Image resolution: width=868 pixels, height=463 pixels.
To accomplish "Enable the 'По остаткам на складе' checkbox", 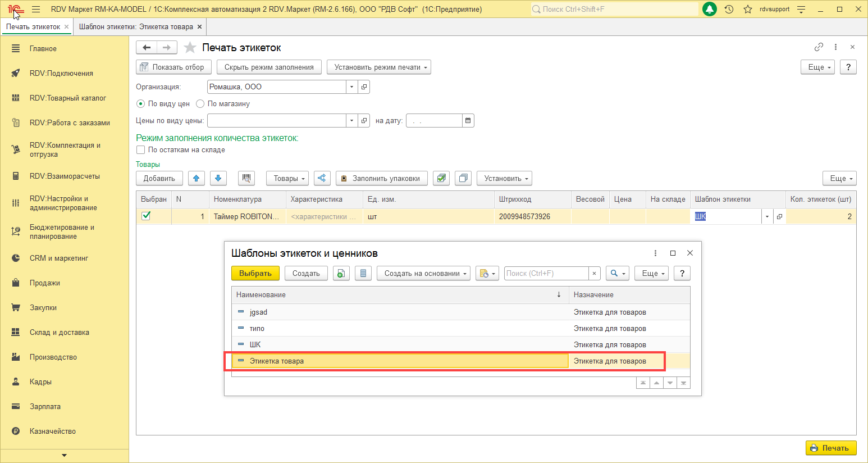I will click(141, 150).
